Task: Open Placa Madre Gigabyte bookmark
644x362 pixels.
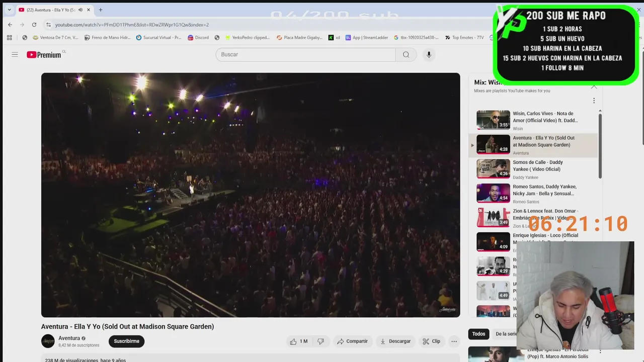Action: [x=299, y=38]
